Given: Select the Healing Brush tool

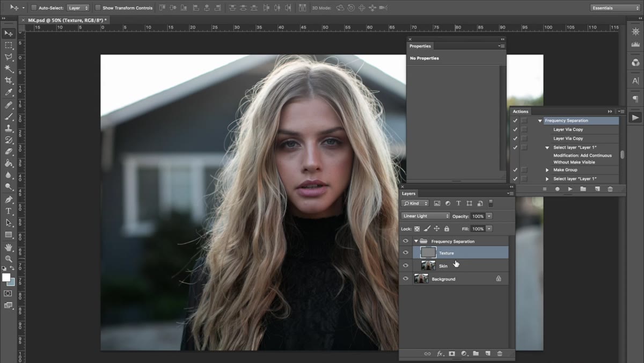Looking at the screenshot, I should click(8, 105).
